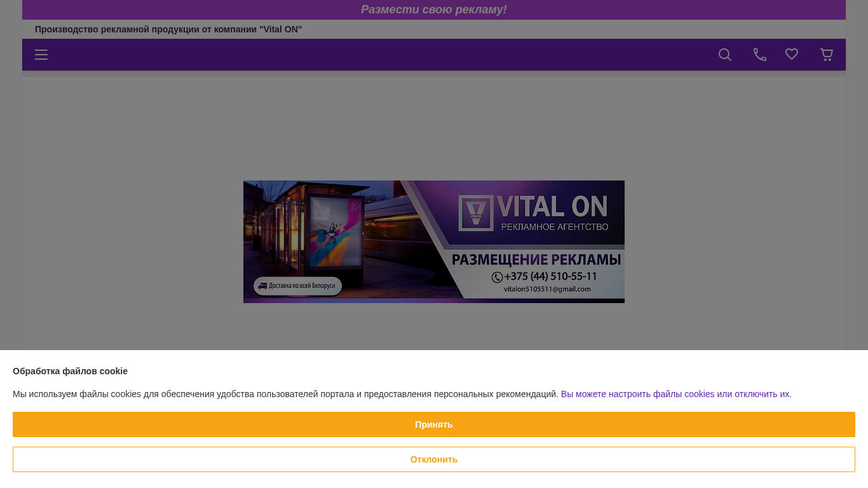This screenshot has height=488, width=868.
Task: Open the cookie settings link
Action: (676, 394)
